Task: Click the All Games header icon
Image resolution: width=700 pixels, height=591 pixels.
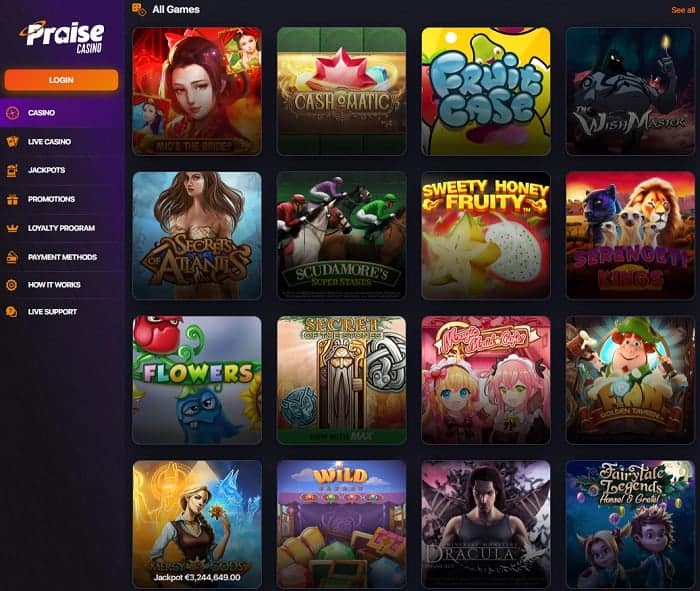Action: coord(139,9)
